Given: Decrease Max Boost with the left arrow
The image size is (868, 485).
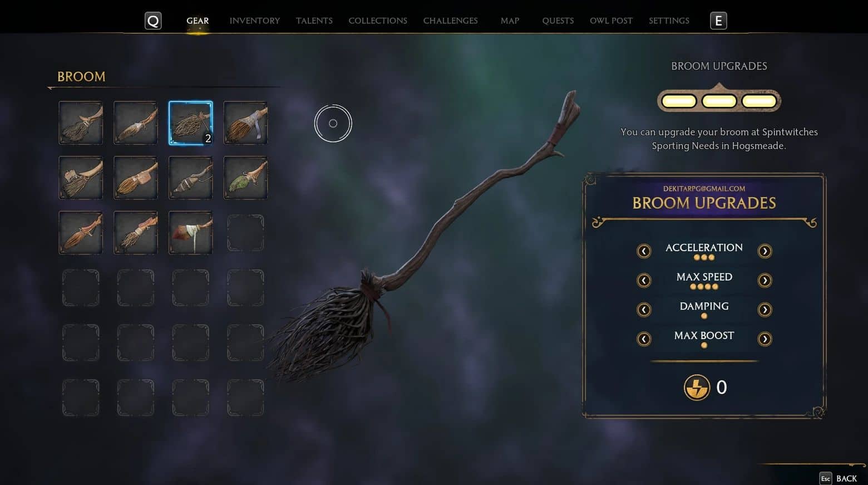Looking at the screenshot, I should 644,339.
